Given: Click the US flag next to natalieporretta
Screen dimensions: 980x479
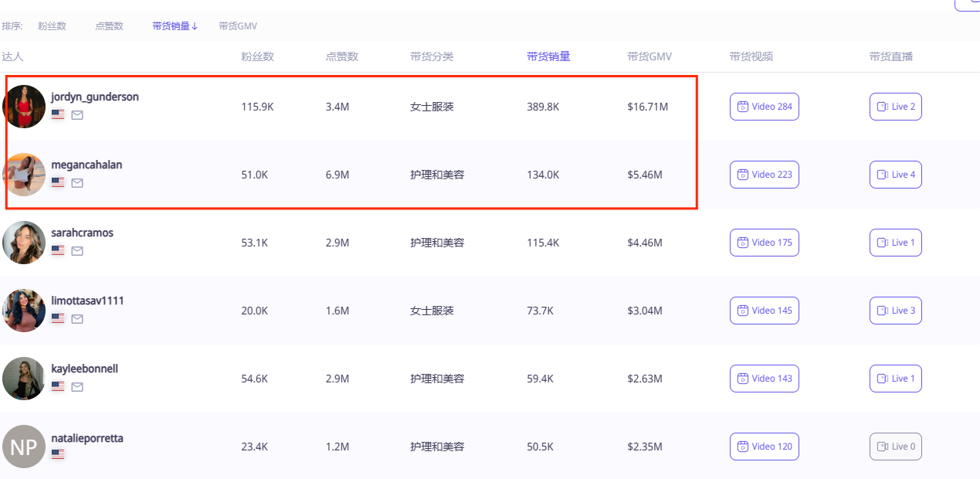Looking at the screenshot, I should click(x=57, y=454).
